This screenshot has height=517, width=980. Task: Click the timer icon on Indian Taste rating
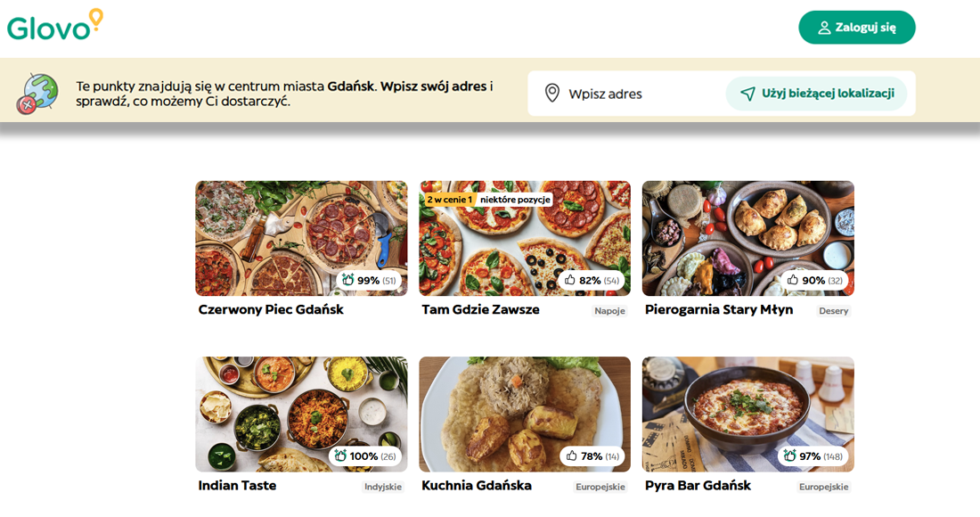tap(341, 455)
